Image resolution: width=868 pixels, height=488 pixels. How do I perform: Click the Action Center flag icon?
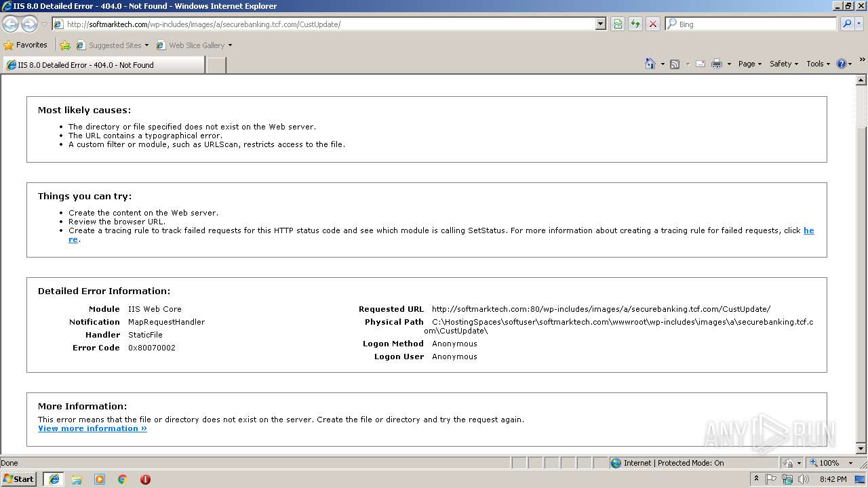pos(771,479)
